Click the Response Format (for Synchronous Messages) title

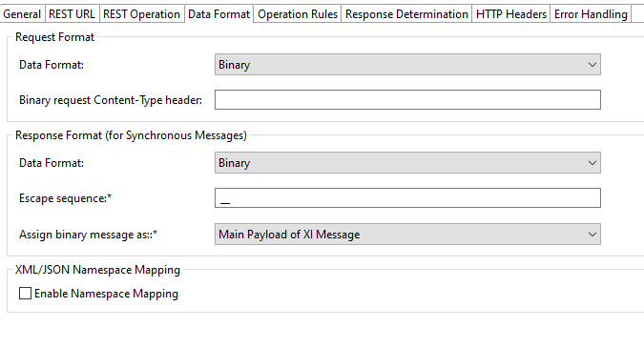[x=131, y=135]
